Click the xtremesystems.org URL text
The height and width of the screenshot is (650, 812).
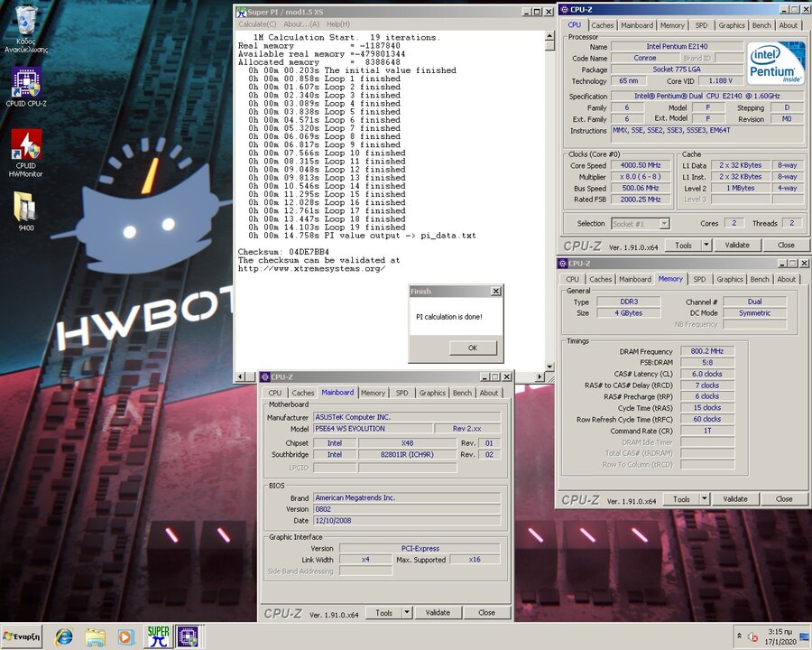coord(311,268)
